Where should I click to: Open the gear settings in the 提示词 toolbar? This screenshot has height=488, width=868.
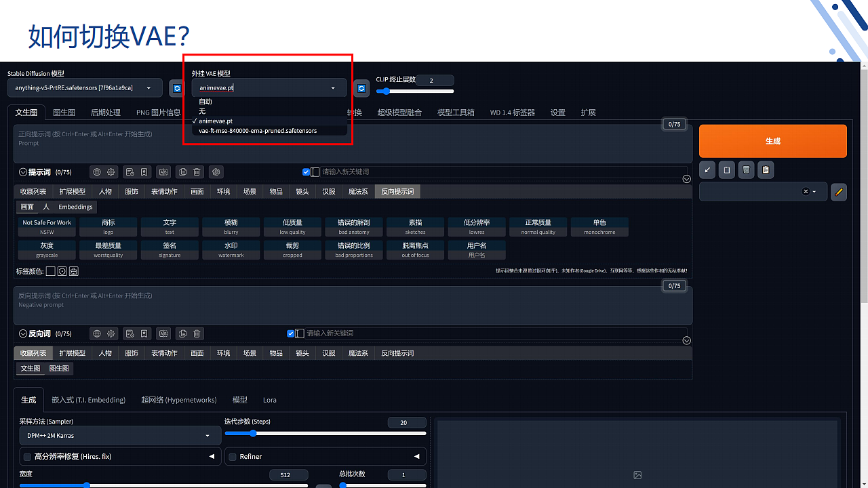point(111,172)
